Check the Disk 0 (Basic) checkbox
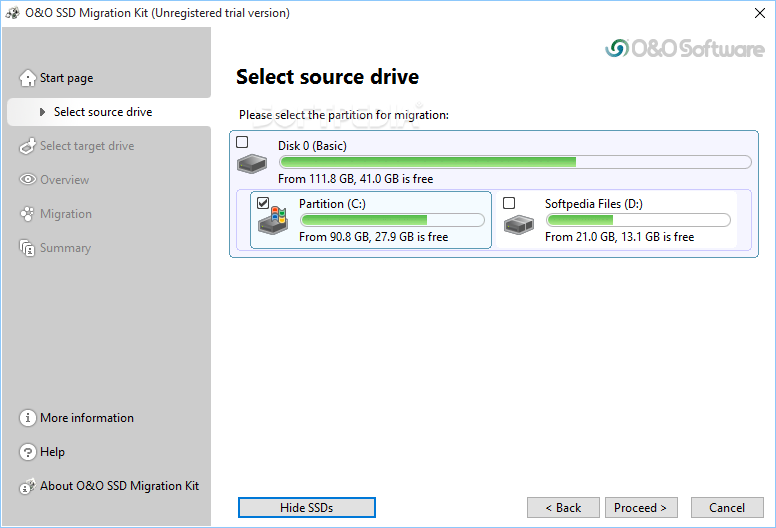Image resolution: width=776 pixels, height=528 pixels. click(242, 142)
